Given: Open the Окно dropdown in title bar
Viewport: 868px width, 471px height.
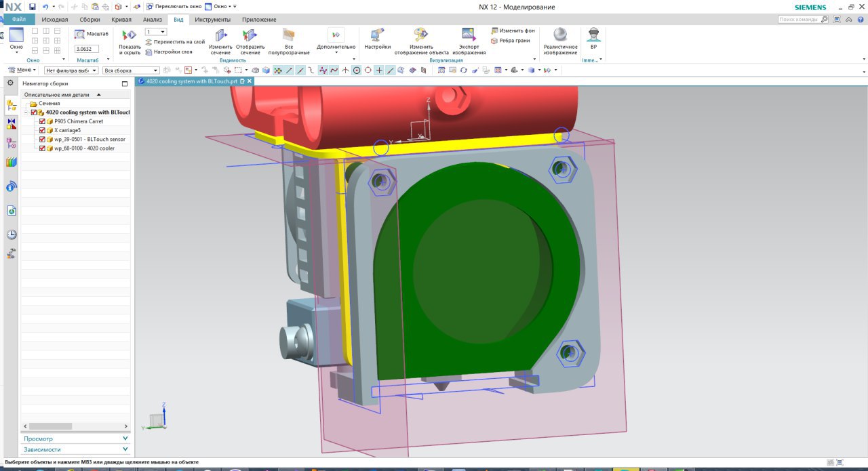Looking at the screenshot, I should pos(220,6).
